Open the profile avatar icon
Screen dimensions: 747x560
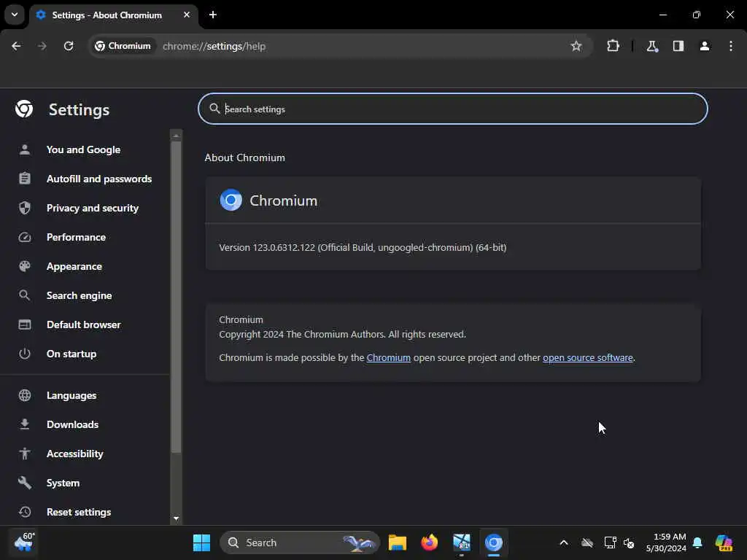point(704,46)
